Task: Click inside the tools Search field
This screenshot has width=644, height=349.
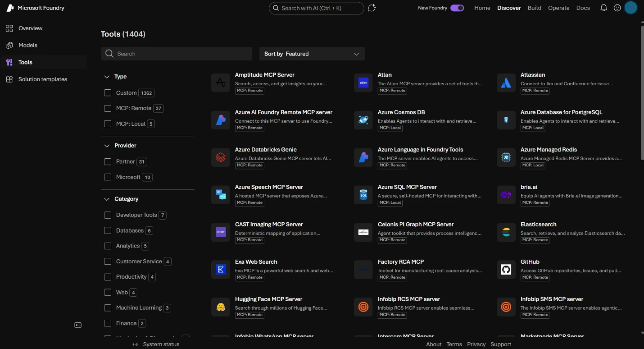Action: click(x=177, y=54)
